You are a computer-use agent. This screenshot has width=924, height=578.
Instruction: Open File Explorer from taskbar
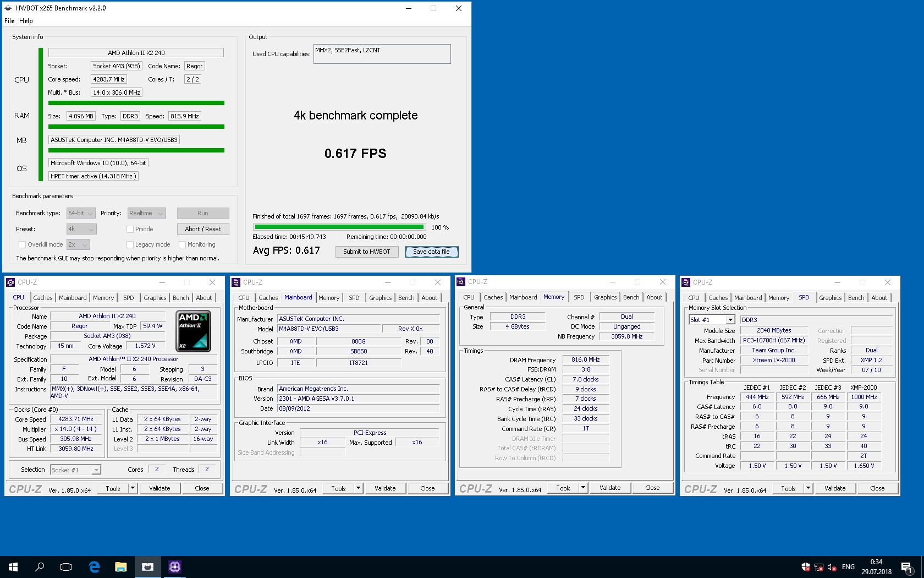121,566
